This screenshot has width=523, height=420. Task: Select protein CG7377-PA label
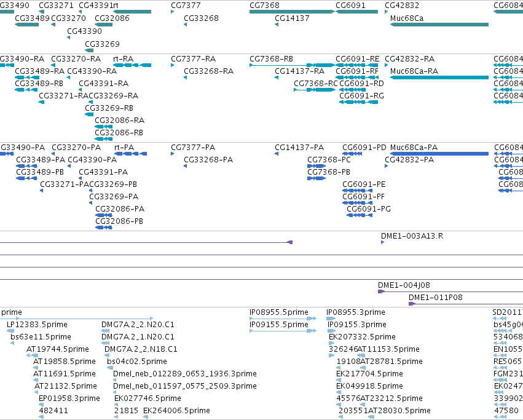193,147
